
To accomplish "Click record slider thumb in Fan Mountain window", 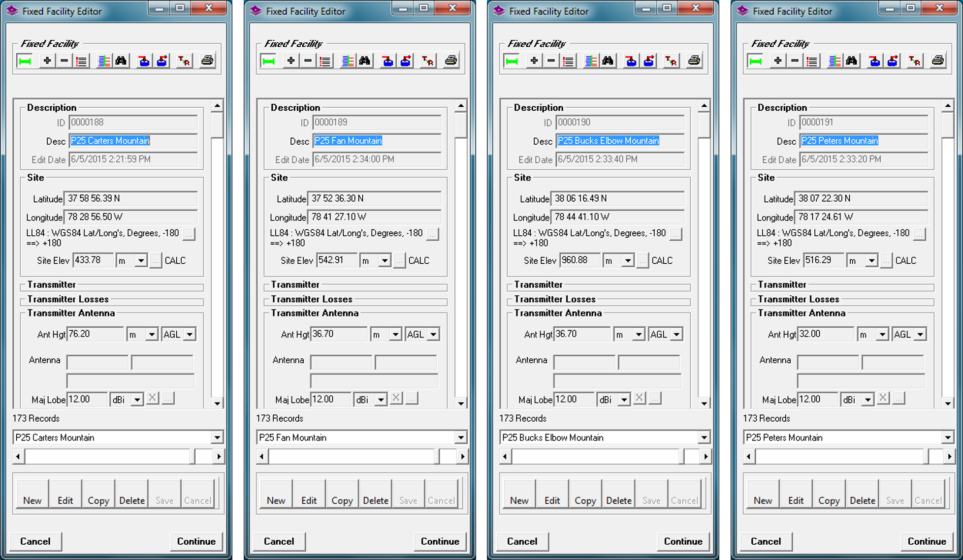I will (x=437, y=457).
